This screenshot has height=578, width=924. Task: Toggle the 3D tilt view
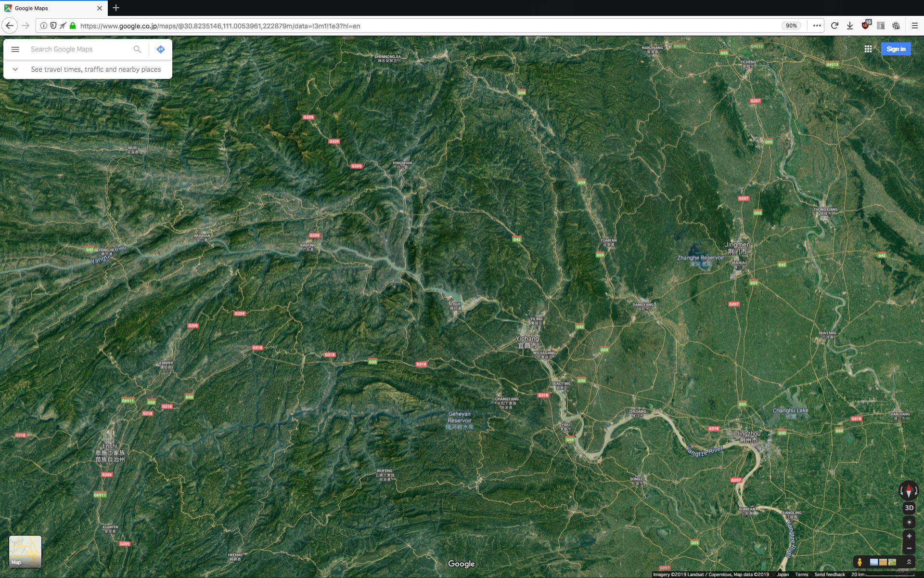pyautogui.click(x=909, y=508)
